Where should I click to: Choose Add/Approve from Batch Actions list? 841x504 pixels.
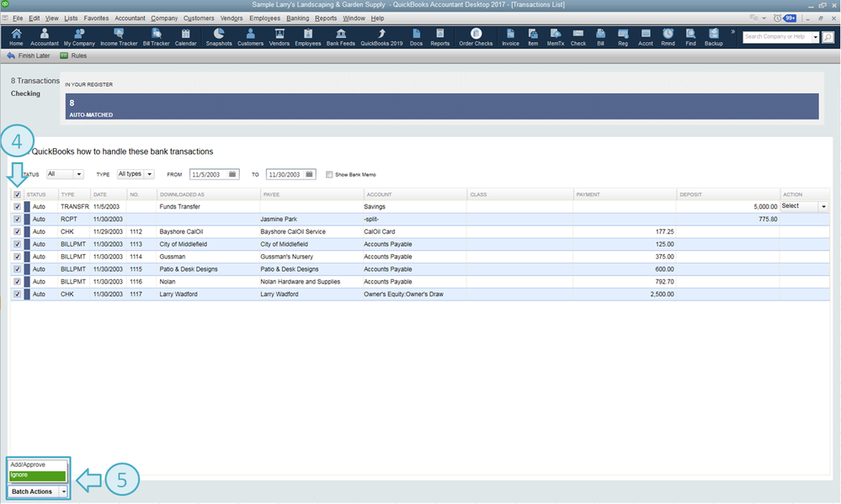[x=38, y=464]
